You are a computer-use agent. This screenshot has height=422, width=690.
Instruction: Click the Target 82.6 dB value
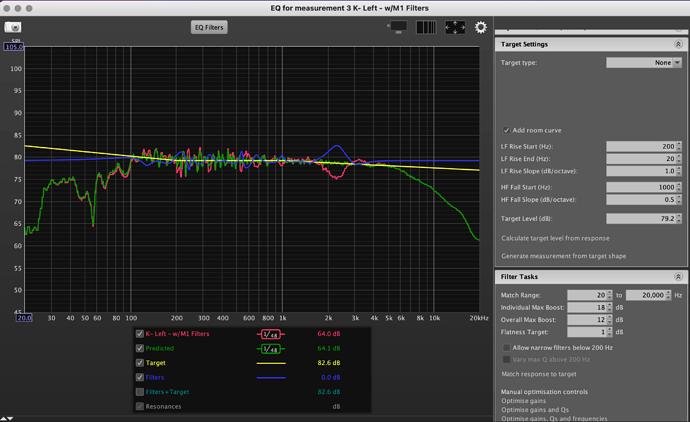[x=329, y=363]
